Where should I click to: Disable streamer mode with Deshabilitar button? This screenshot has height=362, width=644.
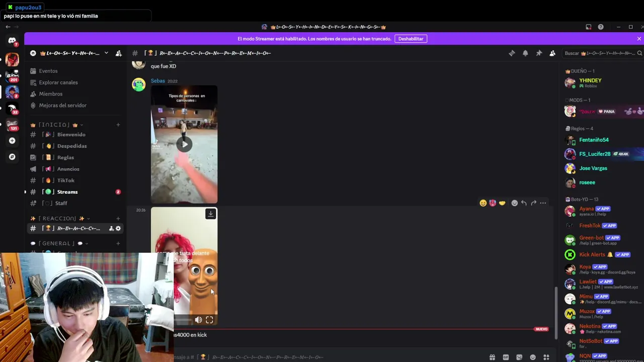point(411,39)
